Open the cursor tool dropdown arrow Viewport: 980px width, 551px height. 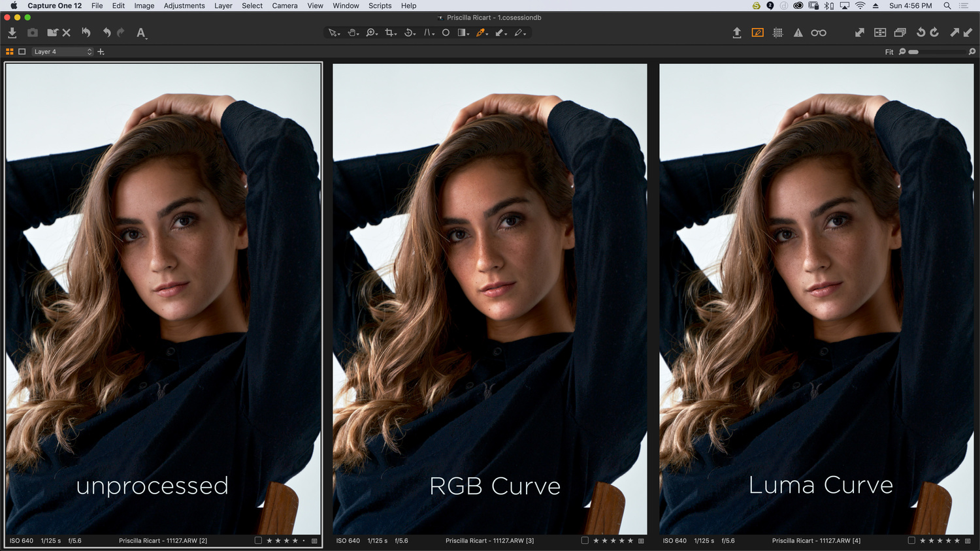[x=339, y=34]
